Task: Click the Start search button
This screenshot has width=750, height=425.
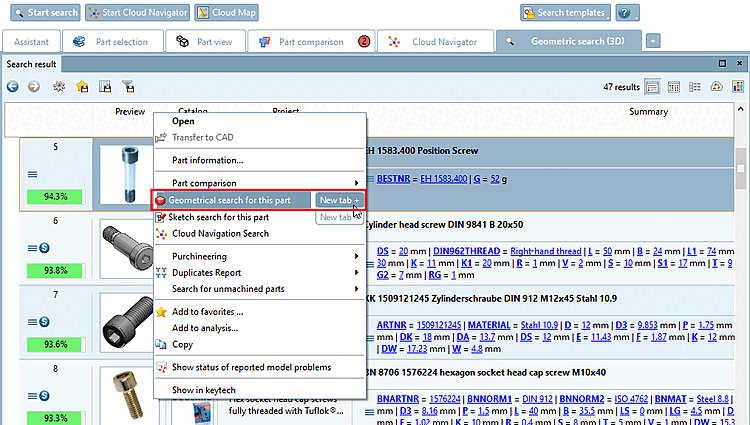Action: pyautogui.click(x=45, y=13)
